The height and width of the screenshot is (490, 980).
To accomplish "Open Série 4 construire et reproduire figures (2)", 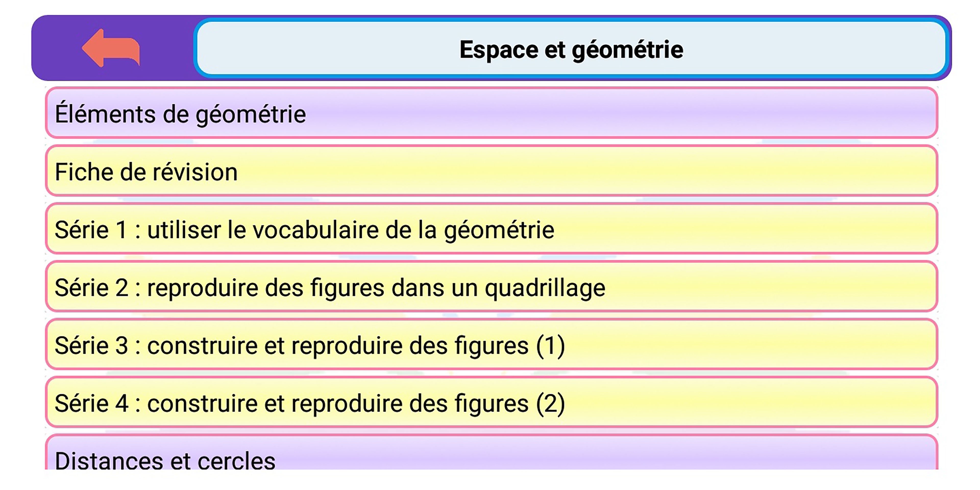I will [x=491, y=403].
